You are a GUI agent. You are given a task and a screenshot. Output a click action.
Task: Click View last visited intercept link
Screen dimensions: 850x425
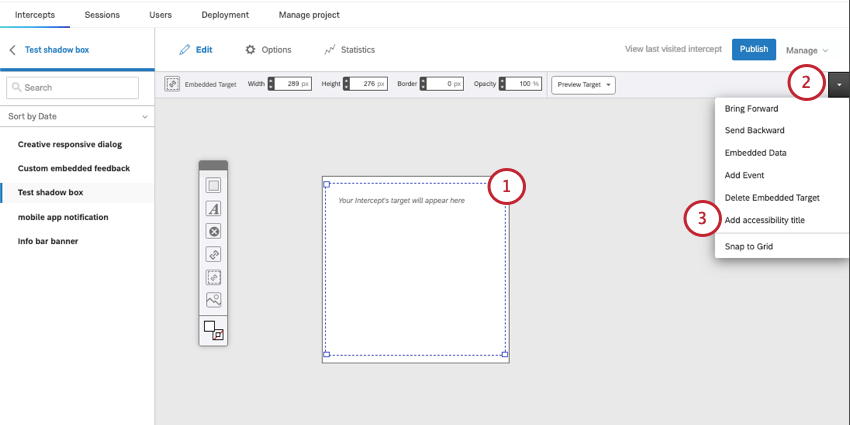pyautogui.click(x=673, y=49)
